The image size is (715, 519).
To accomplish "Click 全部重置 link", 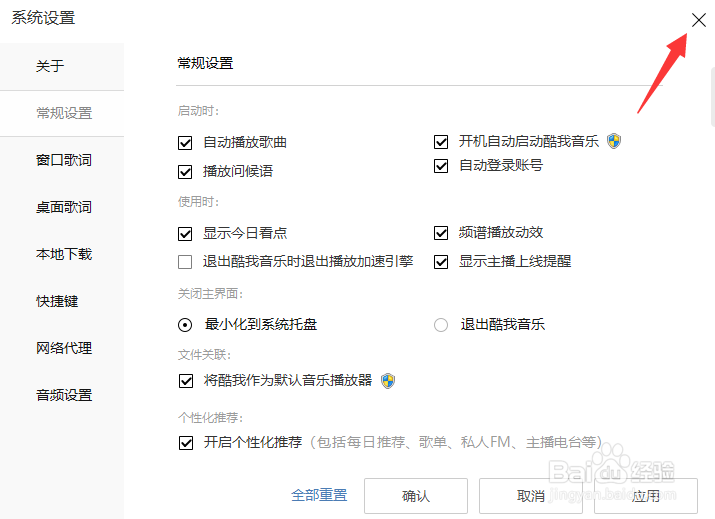I will 319,495.
